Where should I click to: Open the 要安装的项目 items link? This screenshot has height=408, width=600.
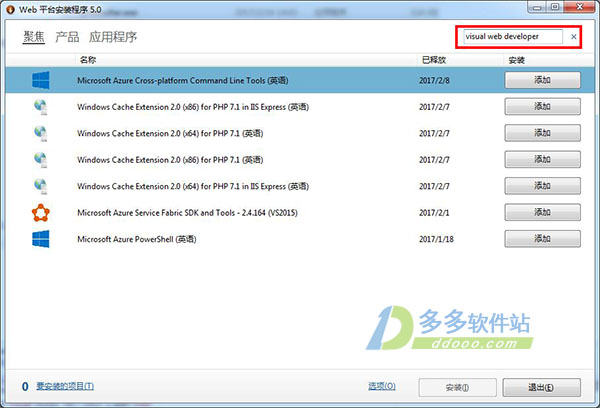coord(65,386)
